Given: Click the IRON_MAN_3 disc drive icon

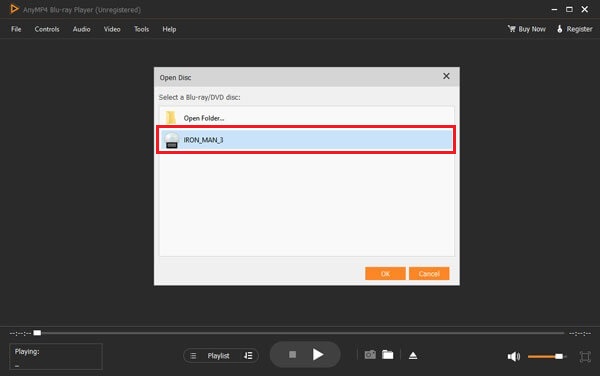Looking at the screenshot, I should pyautogui.click(x=171, y=140).
